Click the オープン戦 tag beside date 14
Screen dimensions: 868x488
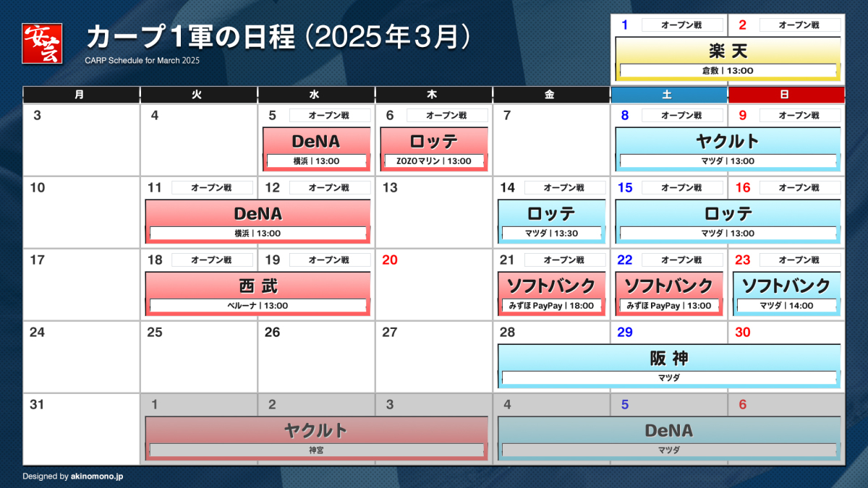564,187
